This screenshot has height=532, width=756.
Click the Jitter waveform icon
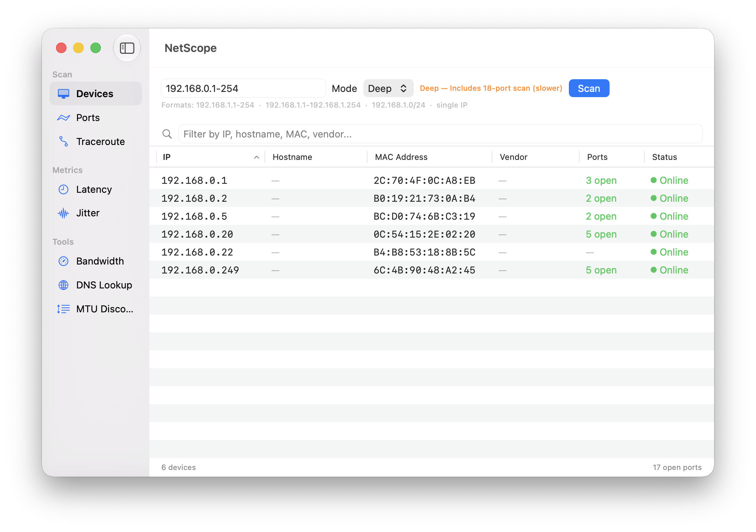click(63, 213)
